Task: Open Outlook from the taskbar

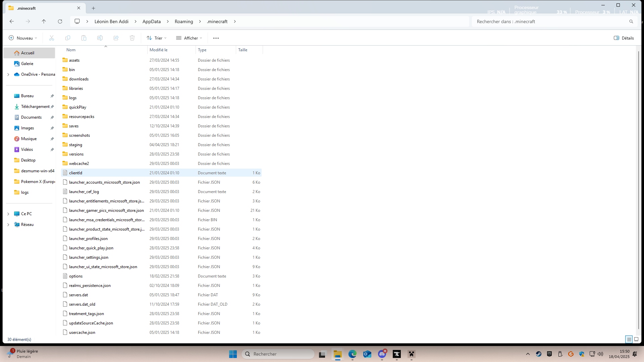Action: pyautogui.click(x=367, y=354)
